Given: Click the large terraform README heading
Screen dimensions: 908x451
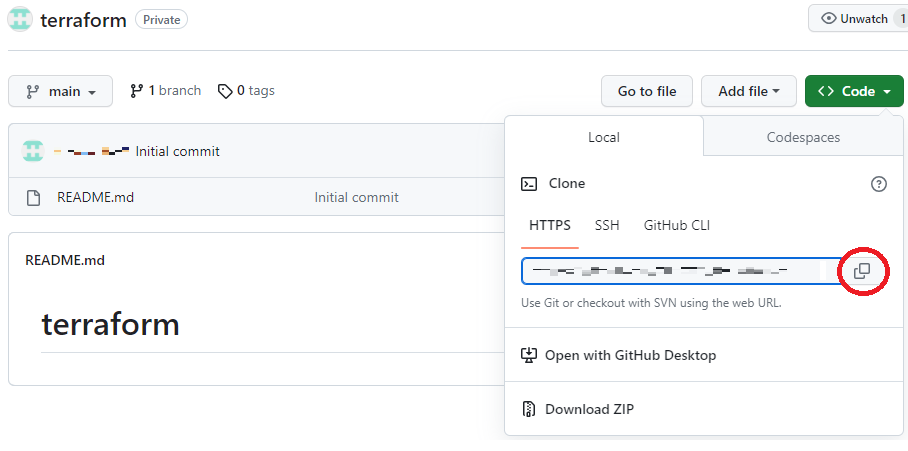Looking at the screenshot, I should pyautogui.click(x=111, y=324).
